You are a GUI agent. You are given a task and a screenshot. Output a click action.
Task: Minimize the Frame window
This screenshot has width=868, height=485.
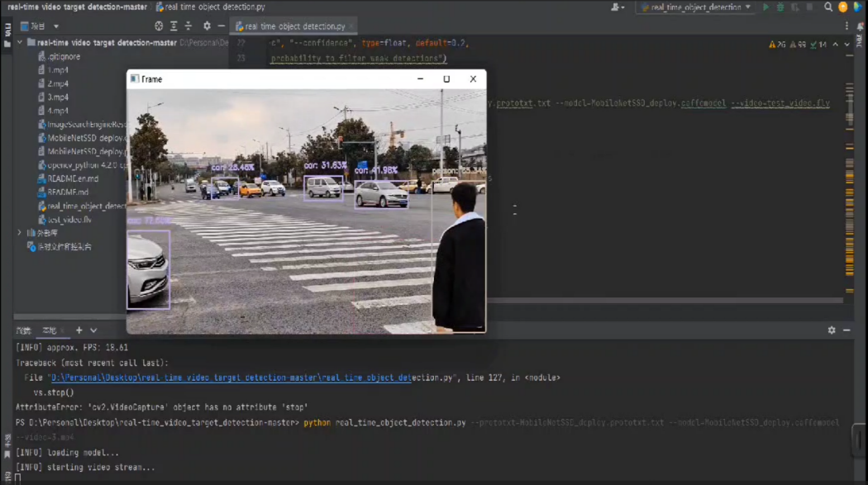(420, 79)
